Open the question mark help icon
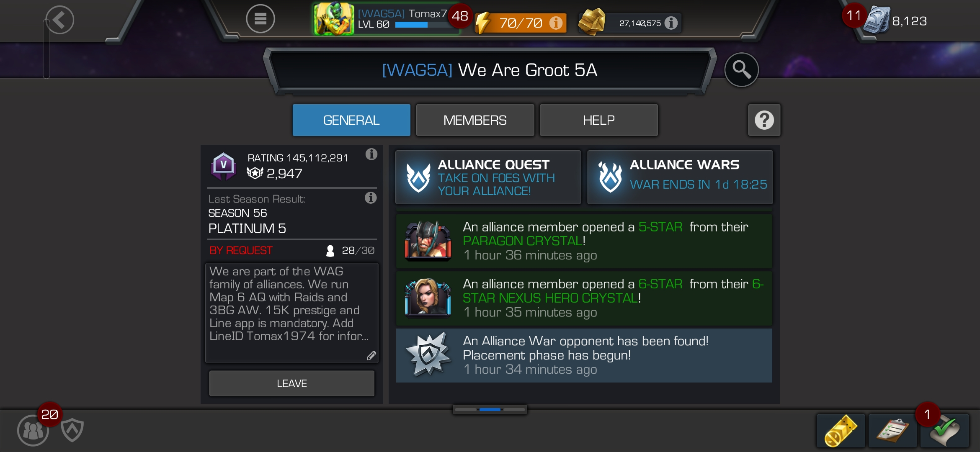The width and height of the screenshot is (980, 452). tap(764, 120)
